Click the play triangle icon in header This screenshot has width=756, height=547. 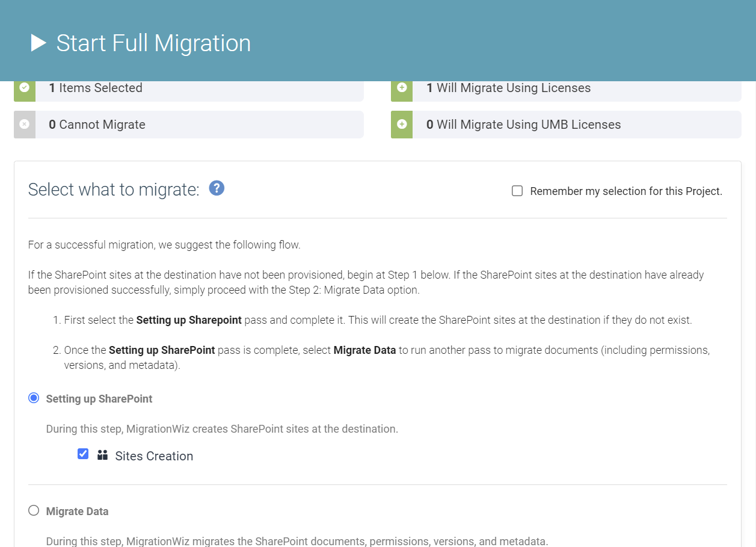38,43
